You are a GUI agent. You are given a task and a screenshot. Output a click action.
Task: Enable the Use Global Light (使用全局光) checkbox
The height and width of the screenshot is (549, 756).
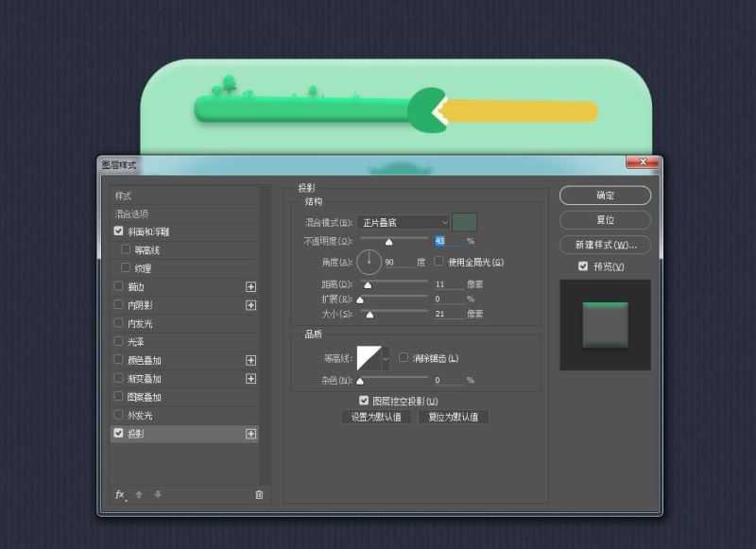pyautogui.click(x=439, y=260)
